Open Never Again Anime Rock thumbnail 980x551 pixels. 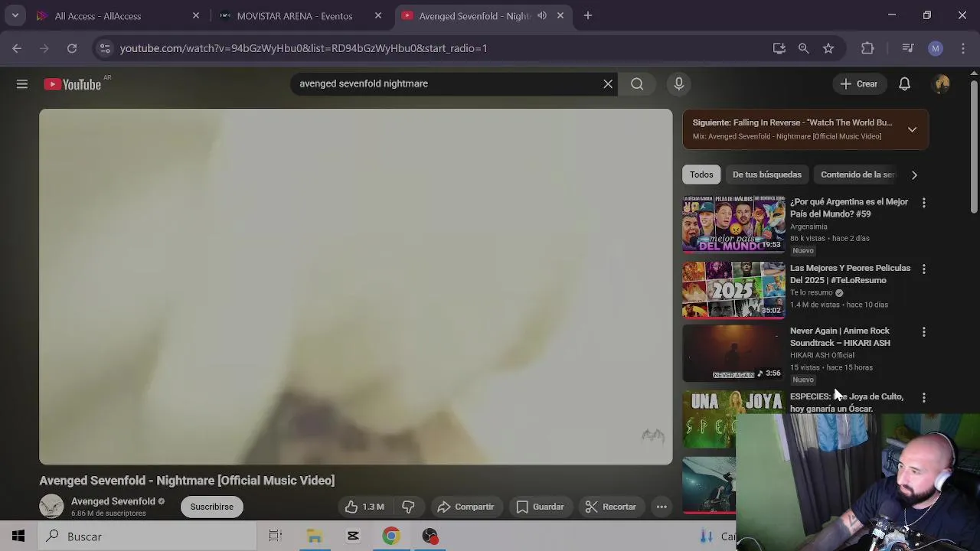[733, 353]
